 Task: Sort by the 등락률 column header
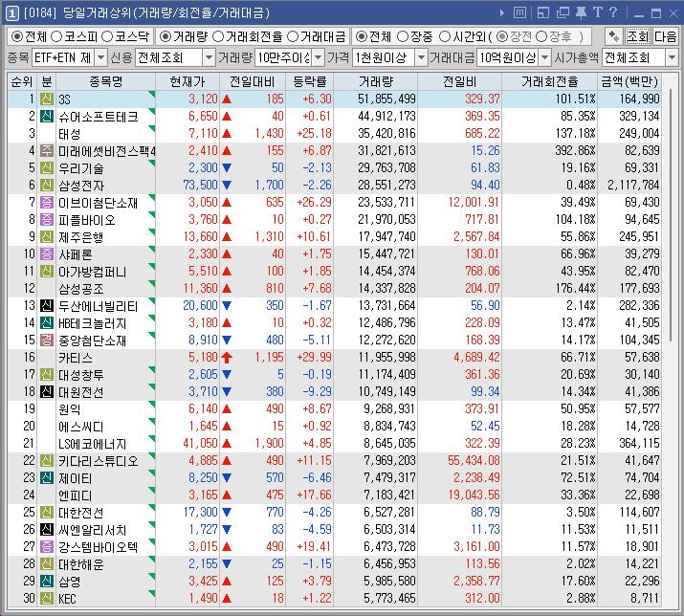click(x=310, y=81)
